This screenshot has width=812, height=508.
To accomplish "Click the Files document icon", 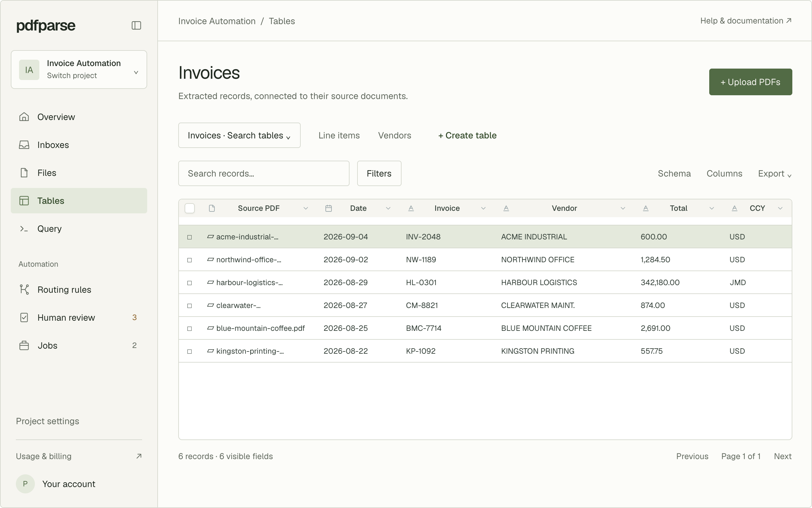I will (x=24, y=173).
